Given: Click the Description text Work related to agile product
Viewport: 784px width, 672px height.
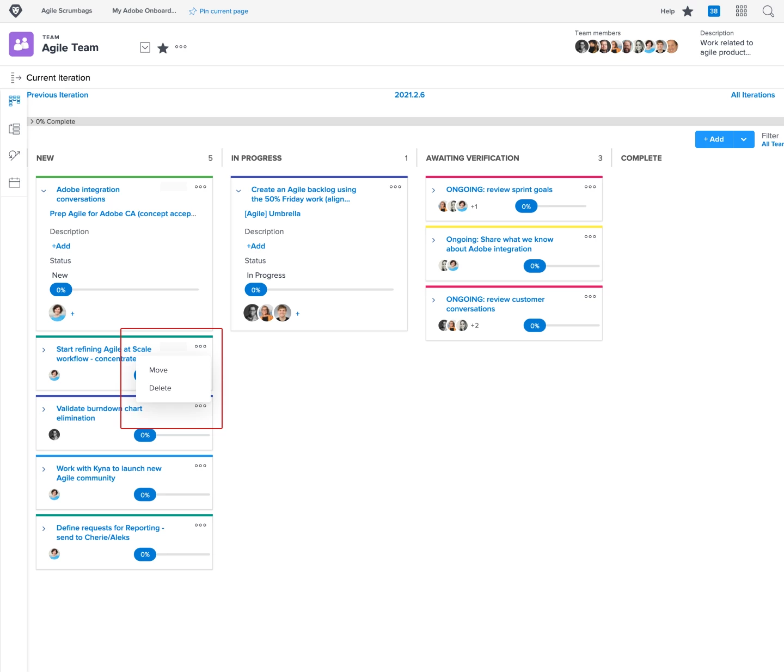Looking at the screenshot, I should [x=726, y=47].
